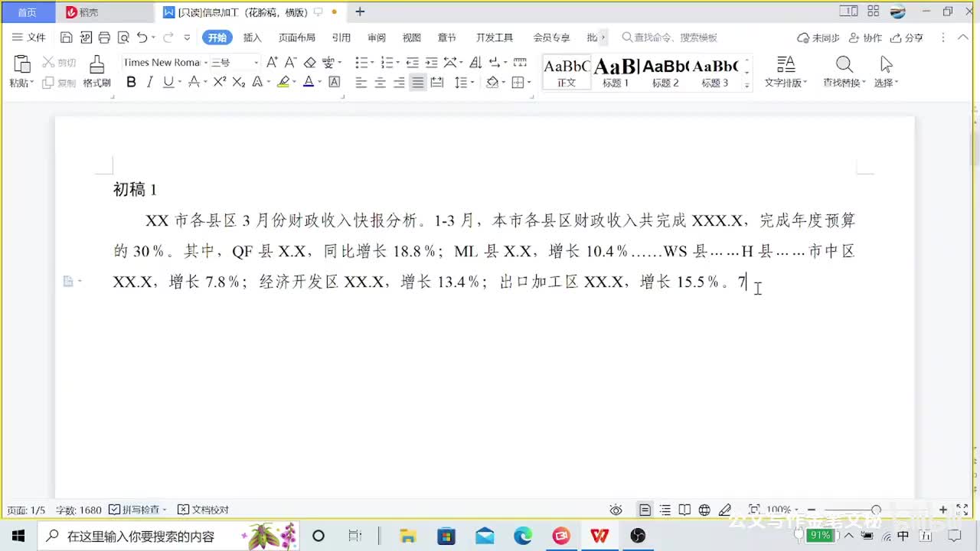Toggle Italic formatting
The height and width of the screenshot is (551, 980).
pyautogui.click(x=150, y=82)
